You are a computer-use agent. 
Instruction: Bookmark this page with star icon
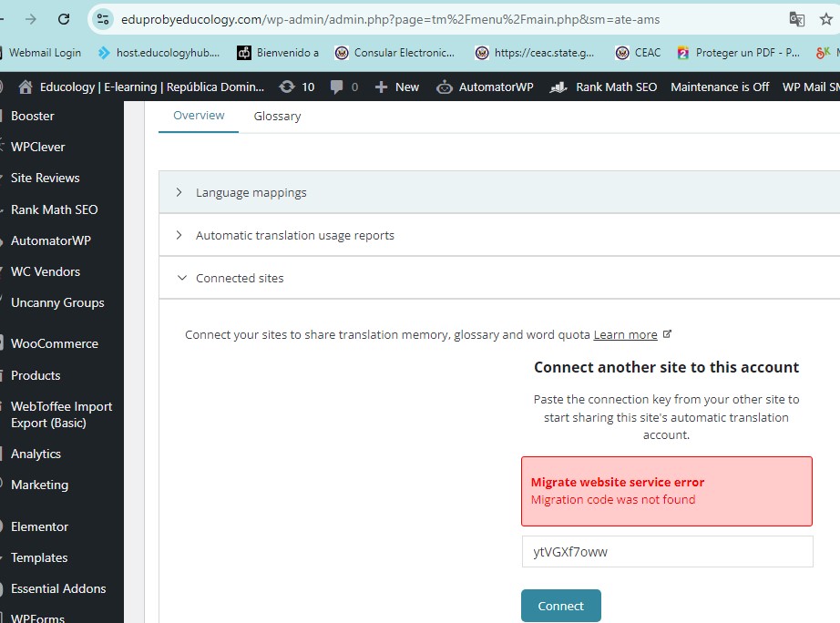[x=826, y=19]
